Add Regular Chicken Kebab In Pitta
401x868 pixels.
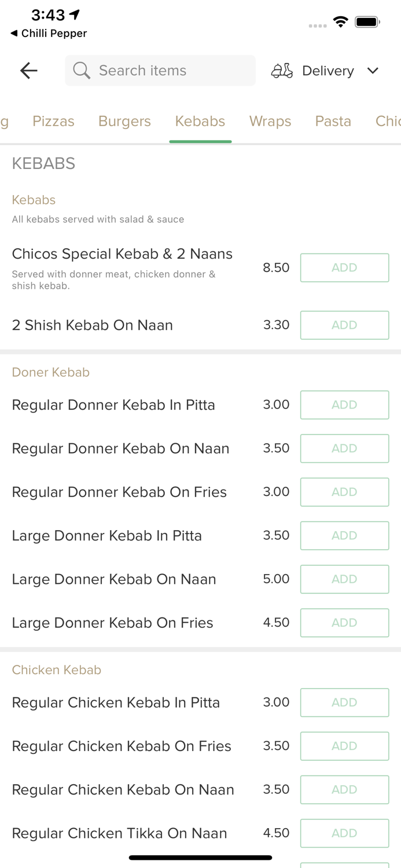[x=344, y=703]
